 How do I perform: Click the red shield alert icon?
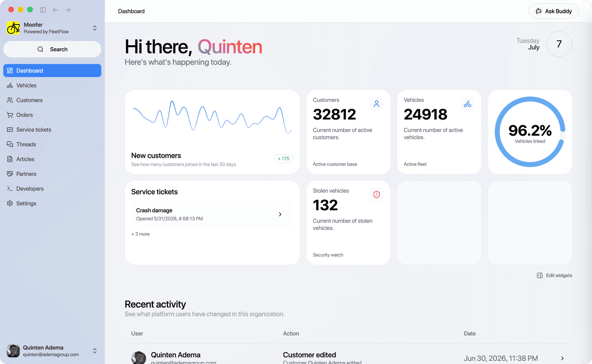tap(376, 195)
